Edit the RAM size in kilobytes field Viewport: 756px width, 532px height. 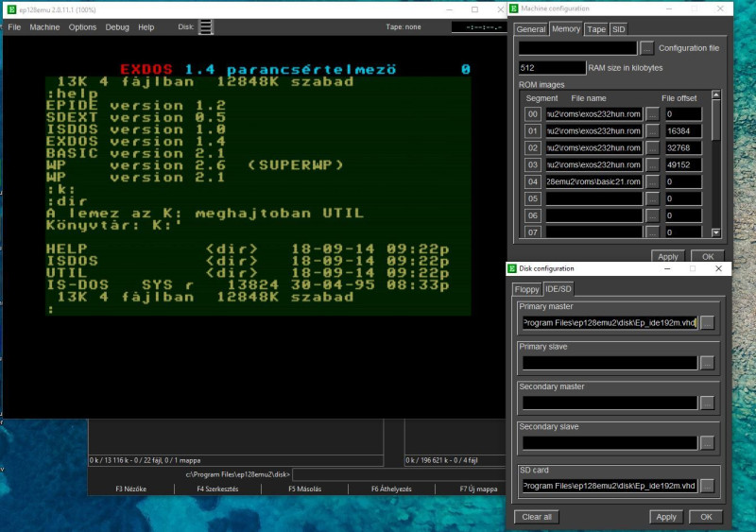(x=552, y=67)
